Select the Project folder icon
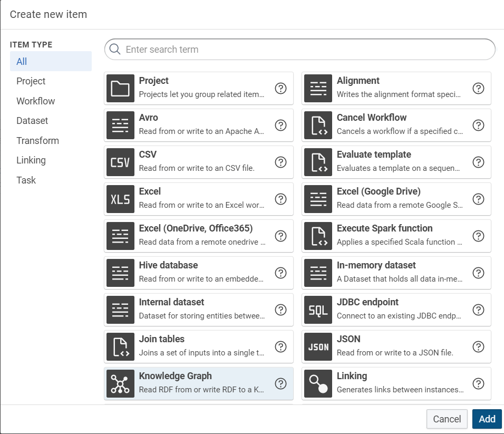Screen dimensions: 504x434 coord(120,88)
